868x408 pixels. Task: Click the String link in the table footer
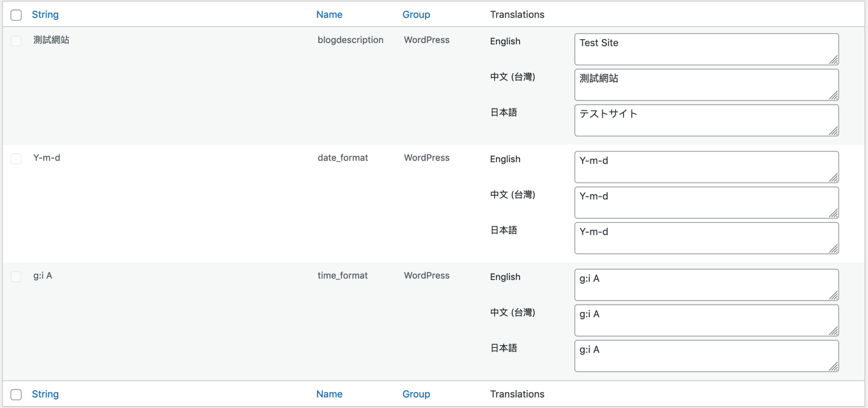click(45, 394)
